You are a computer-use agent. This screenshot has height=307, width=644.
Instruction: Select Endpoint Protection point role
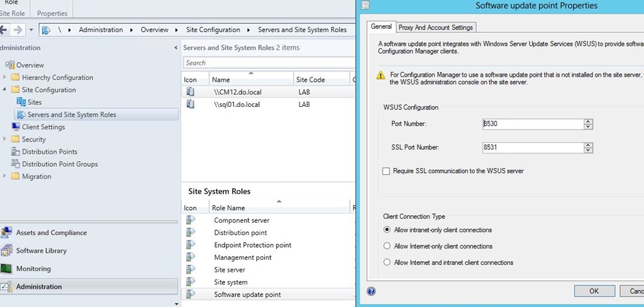(268, 245)
